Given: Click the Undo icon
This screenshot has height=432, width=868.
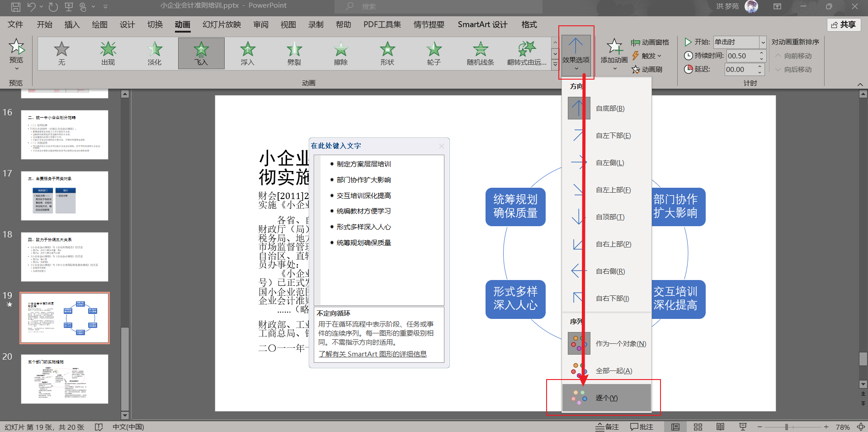Looking at the screenshot, I should point(31,7).
